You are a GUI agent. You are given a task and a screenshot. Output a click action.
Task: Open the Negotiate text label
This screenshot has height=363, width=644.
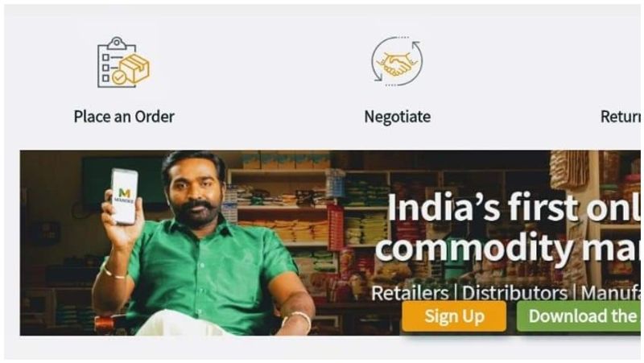point(397,117)
